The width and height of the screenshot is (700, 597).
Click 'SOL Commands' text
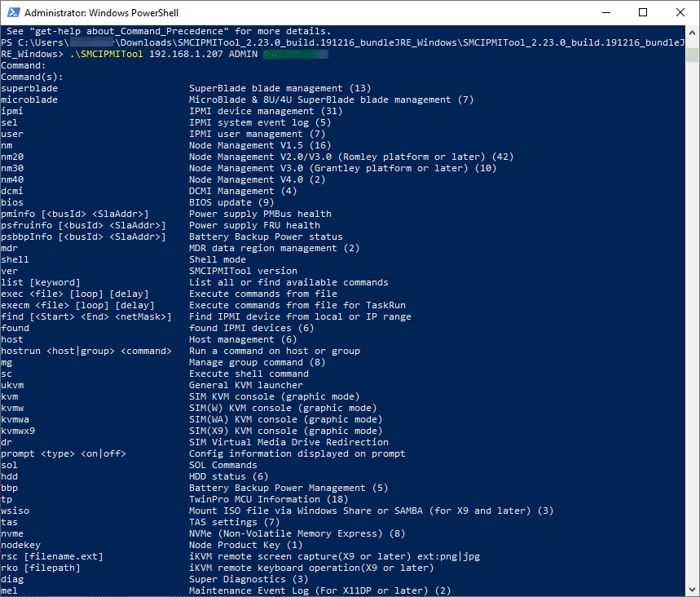point(222,465)
